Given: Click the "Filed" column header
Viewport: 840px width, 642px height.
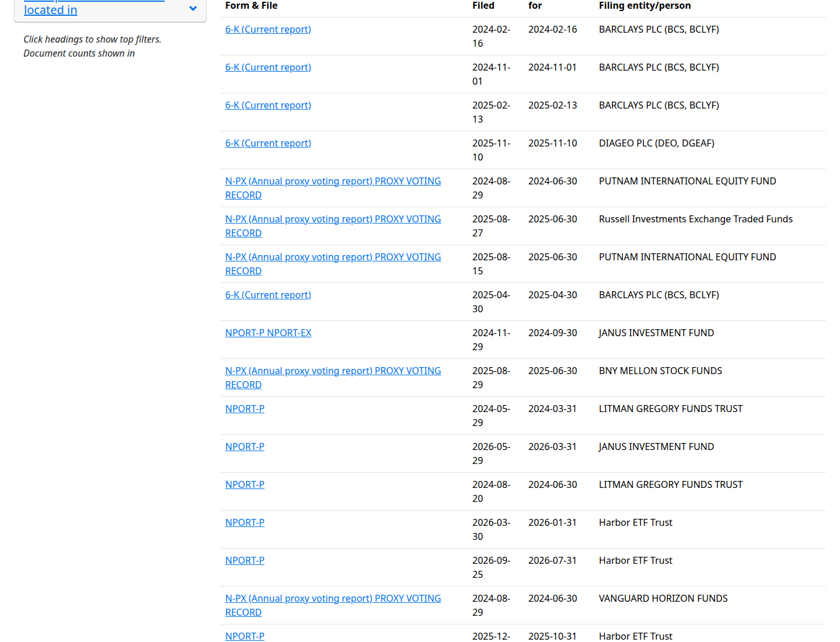Looking at the screenshot, I should pyautogui.click(x=484, y=6).
